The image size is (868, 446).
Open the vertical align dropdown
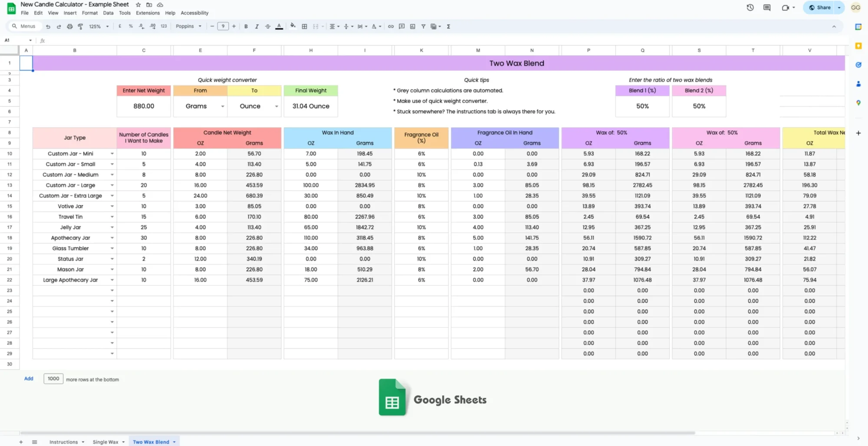coord(348,26)
